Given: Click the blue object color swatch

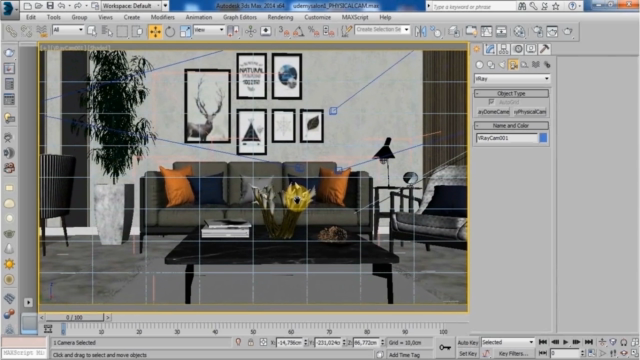Looking at the screenshot, I should click(543, 138).
